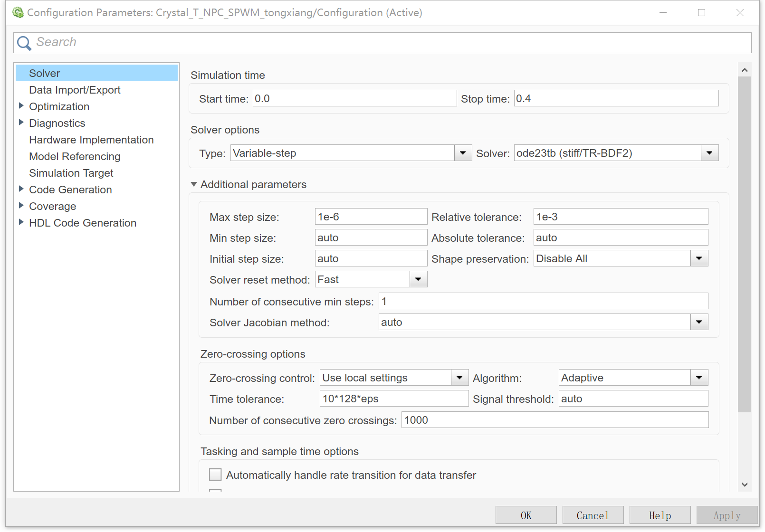765x532 pixels.
Task: Expand the Diagnostics category
Action: 21,122
